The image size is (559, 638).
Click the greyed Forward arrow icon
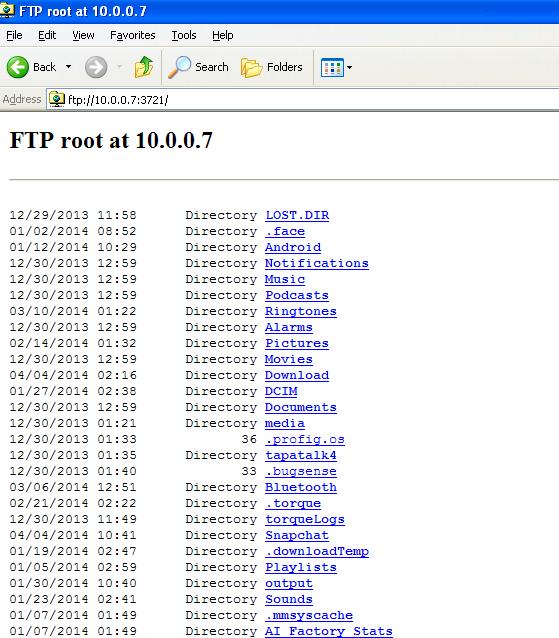[x=96, y=67]
